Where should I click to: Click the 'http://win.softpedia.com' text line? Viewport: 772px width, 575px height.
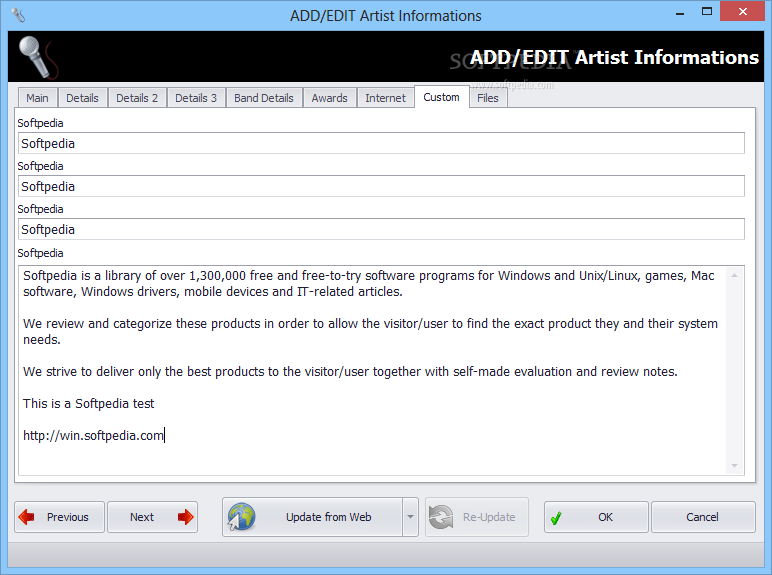[93, 436]
